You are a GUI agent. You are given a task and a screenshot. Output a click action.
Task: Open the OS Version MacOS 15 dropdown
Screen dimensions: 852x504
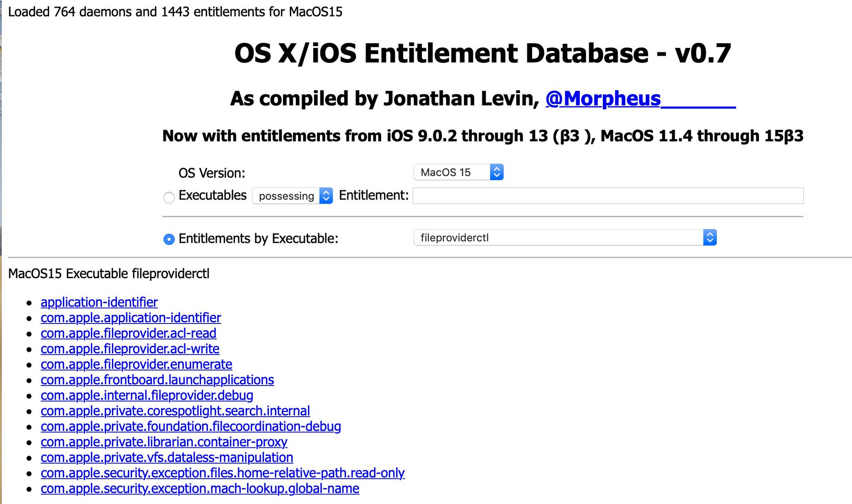(x=458, y=172)
